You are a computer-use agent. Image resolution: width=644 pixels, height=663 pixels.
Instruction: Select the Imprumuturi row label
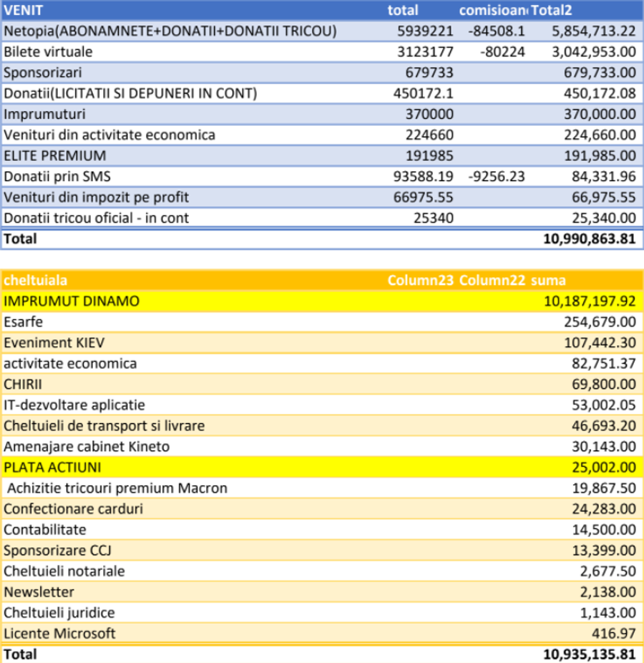click(44, 114)
